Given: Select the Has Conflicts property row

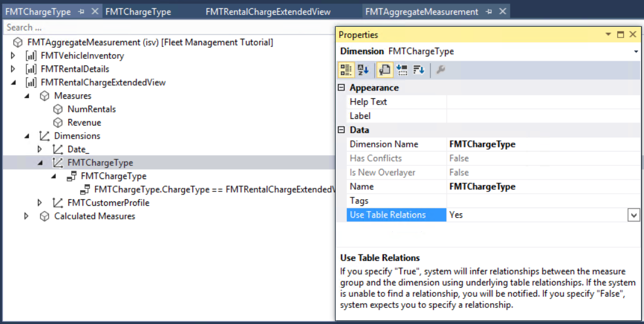Looking at the screenshot, I should click(x=493, y=158).
